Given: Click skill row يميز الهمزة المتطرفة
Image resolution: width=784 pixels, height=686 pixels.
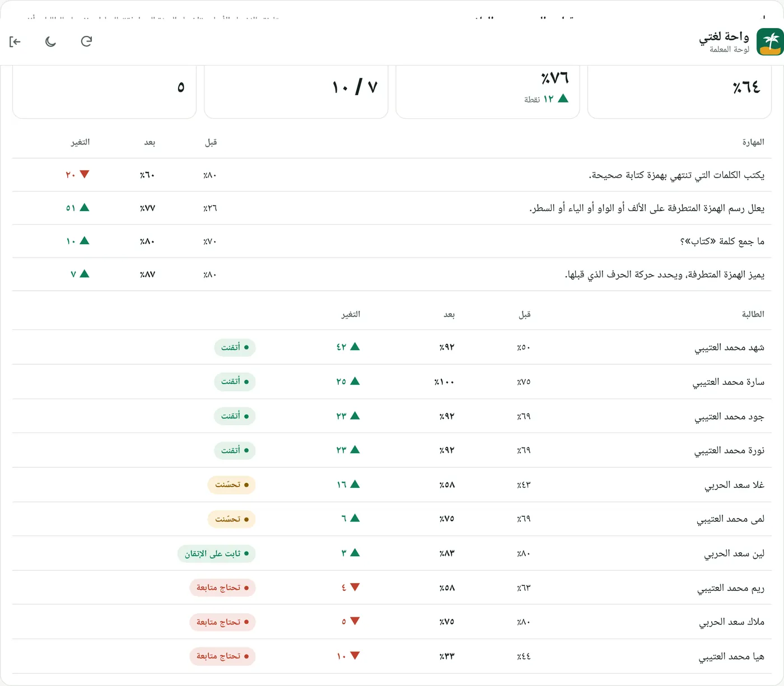Looking at the screenshot, I should pyautogui.click(x=392, y=274).
